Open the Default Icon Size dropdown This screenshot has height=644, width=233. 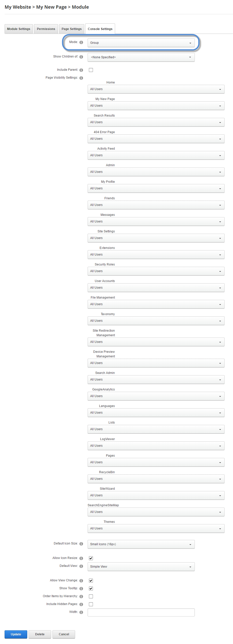click(141, 544)
